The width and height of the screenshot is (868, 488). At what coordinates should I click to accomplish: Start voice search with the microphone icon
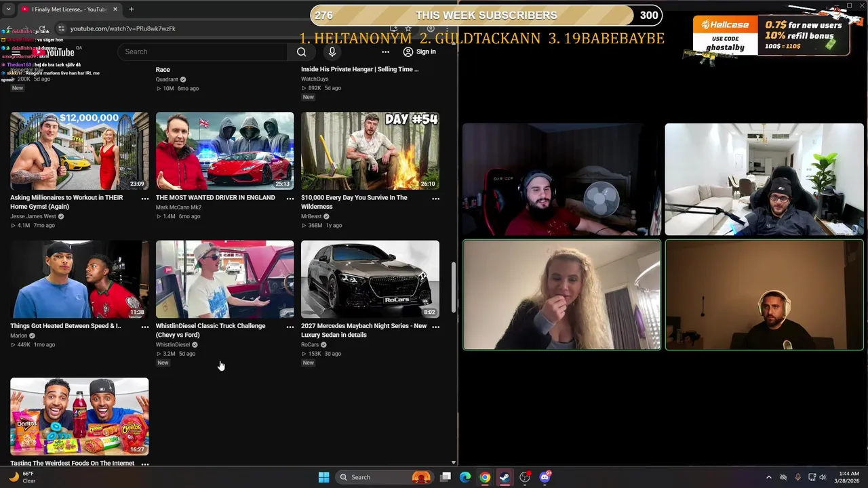coord(332,52)
